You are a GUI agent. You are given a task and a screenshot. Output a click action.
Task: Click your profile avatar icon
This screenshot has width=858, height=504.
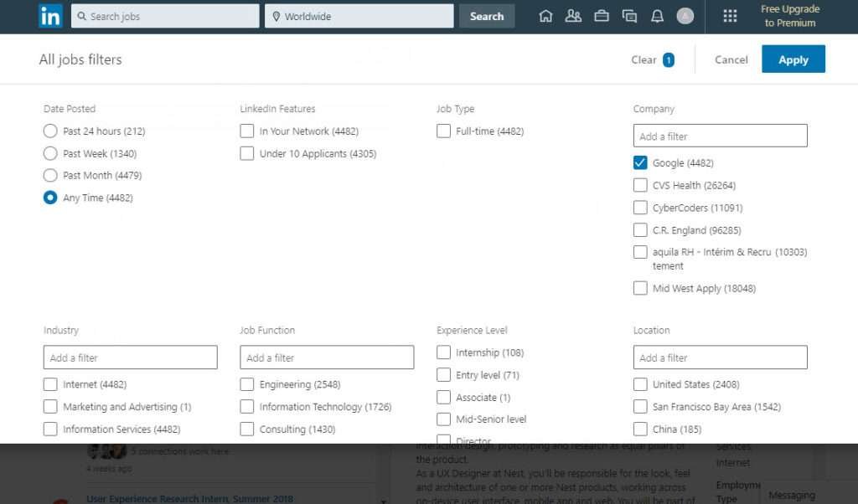coord(685,16)
